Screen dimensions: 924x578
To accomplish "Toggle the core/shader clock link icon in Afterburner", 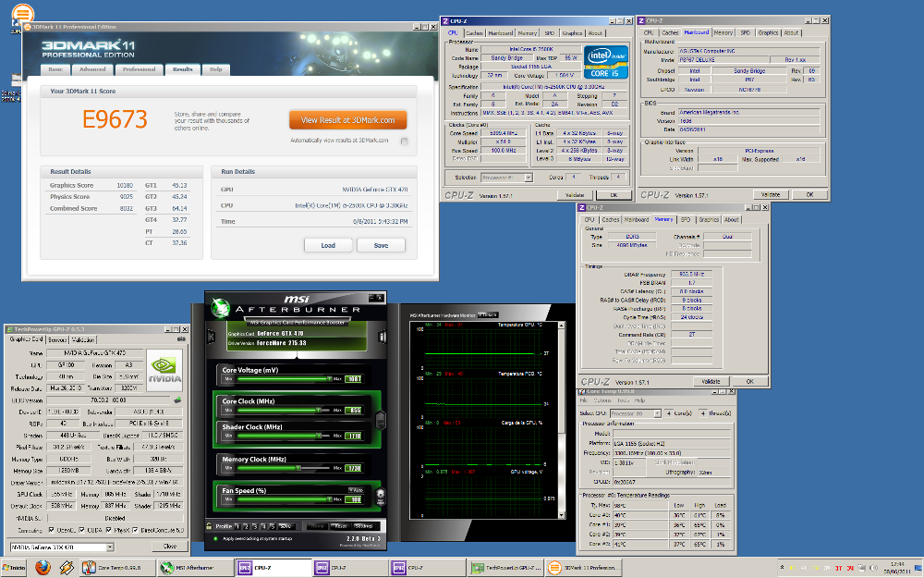I will click(x=380, y=419).
